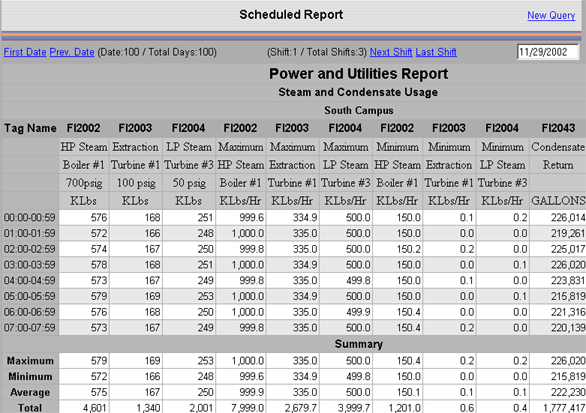Click the Condensate description cell
Viewport: 586px width, 413px height.
[x=558, y=147]
